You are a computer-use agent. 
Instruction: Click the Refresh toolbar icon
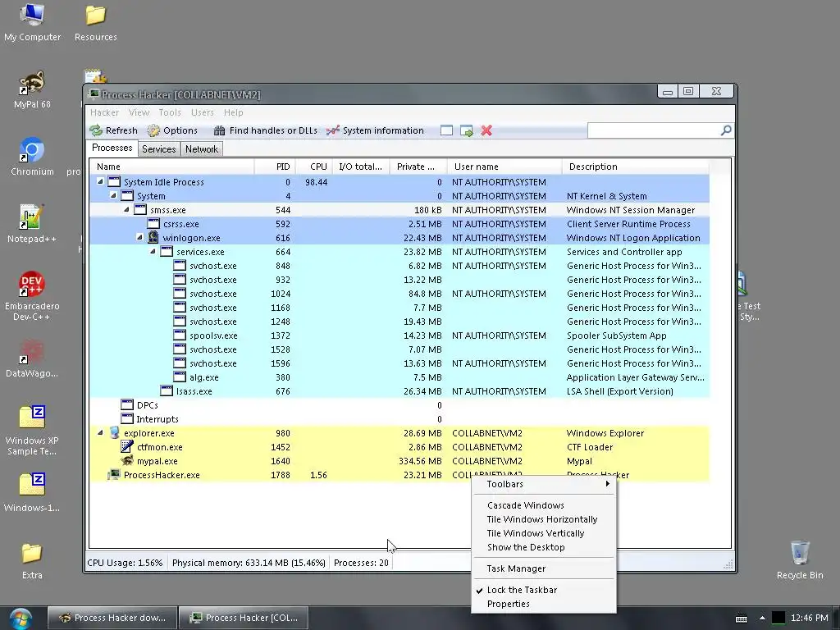click(96, 130)
